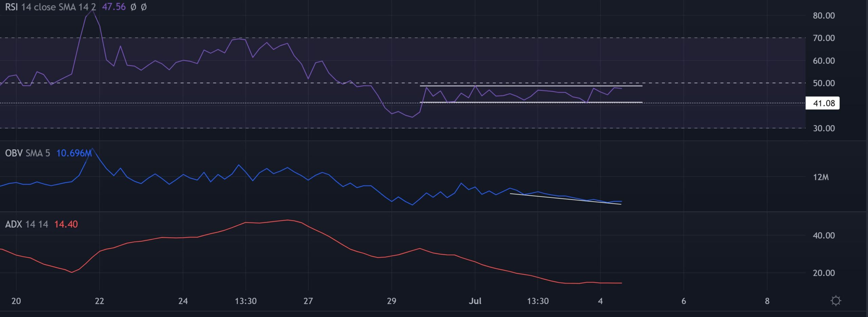The image size is (868, 317).
Task: Select white trendline drawn under OBV line
Action: [565, 199]
